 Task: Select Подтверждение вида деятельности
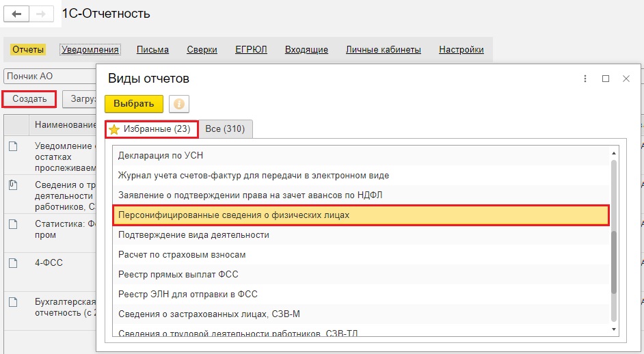click(361, 235)
